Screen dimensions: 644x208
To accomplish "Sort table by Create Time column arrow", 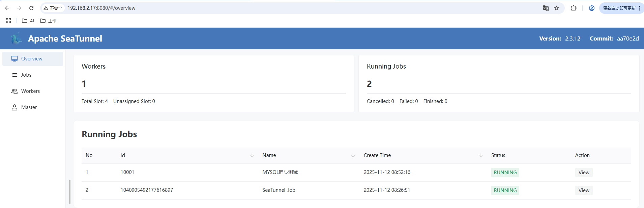I will click(x=481, y=155).
